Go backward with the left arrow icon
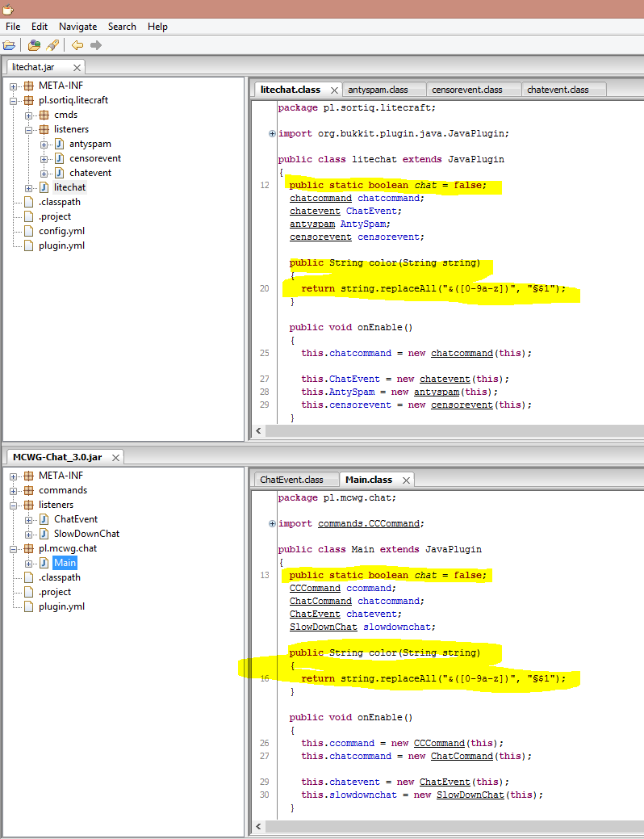The height and width of the screenshot is (839, 644). (x=77, y=45)
